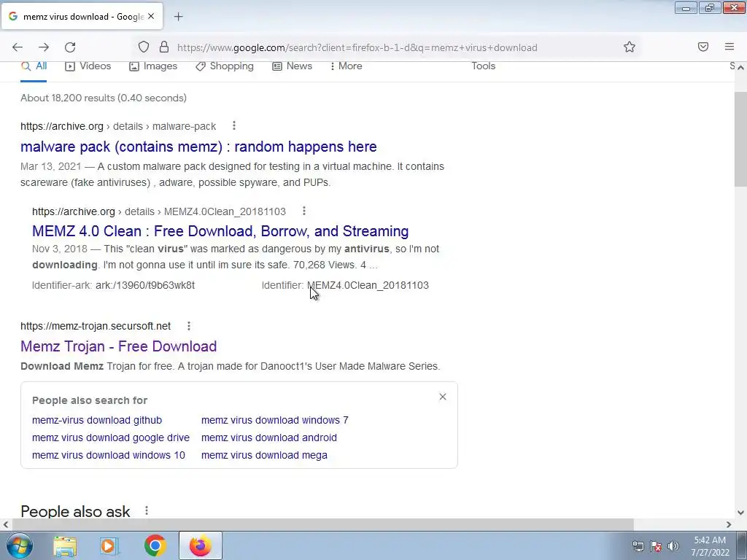Reload the current page
The width and height of the screenshot is (747, 560).
70,47
